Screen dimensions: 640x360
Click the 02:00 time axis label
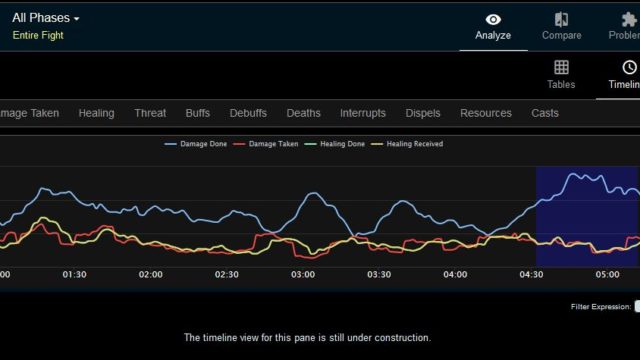(x=151, y=275)
